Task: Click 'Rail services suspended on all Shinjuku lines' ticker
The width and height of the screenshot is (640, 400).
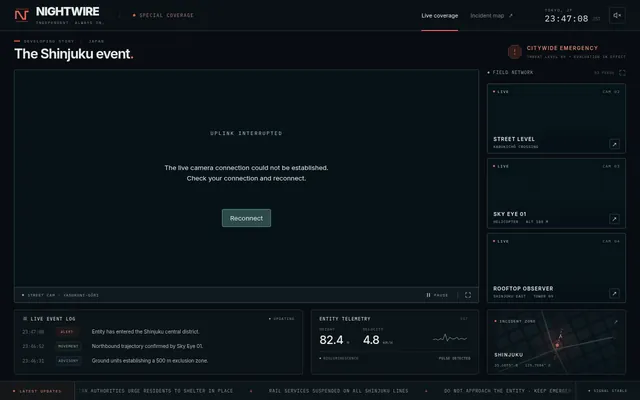Action: [338, 391]
